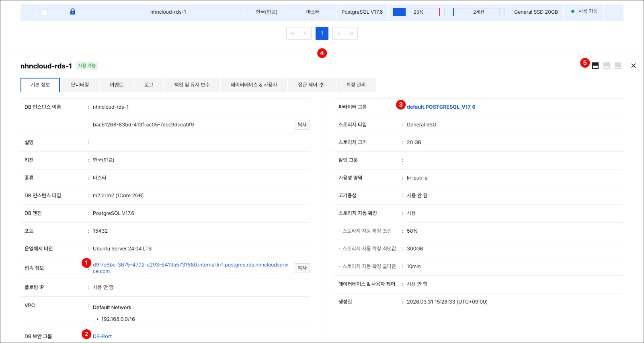Click the m2.c1m2 (1Core 2GB) value
This screenshot has height=343, width=644.
click(x=118, y=196)
